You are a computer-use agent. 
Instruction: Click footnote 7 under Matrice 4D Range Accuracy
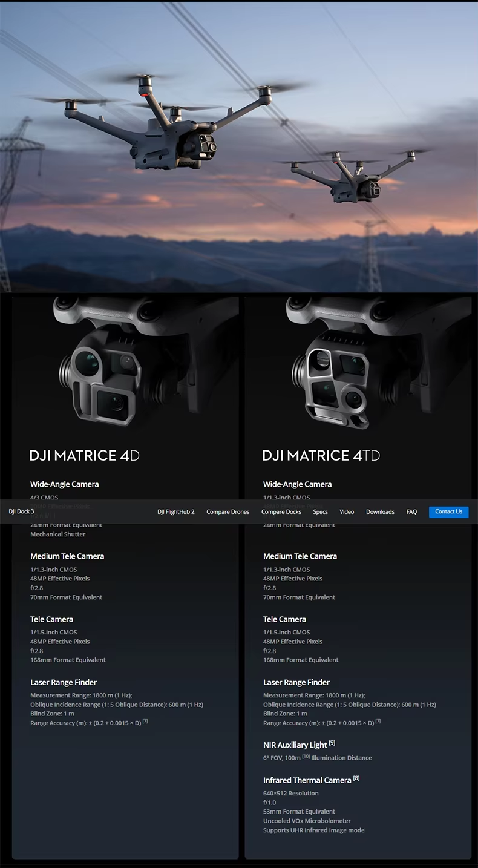(145, 721)
